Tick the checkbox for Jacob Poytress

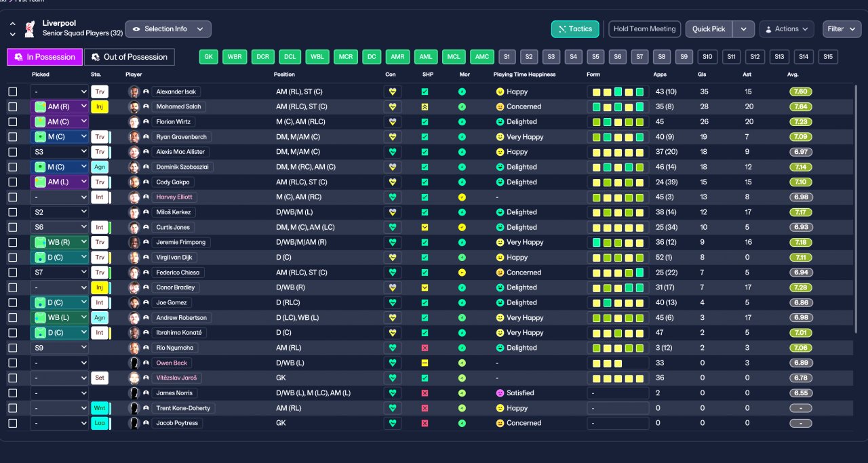point(13,423)
